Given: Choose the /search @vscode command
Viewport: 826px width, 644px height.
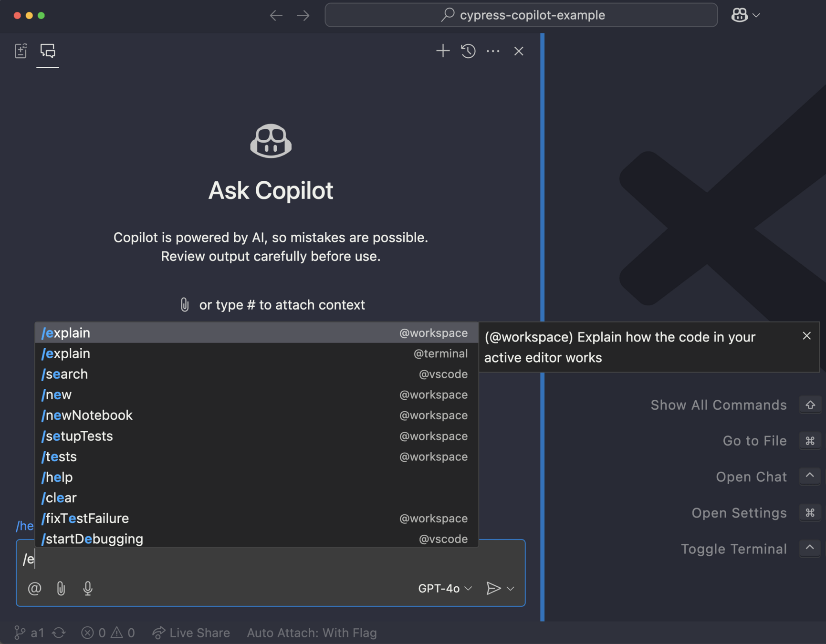Looking at the screenshot, I should click(257, 374).
